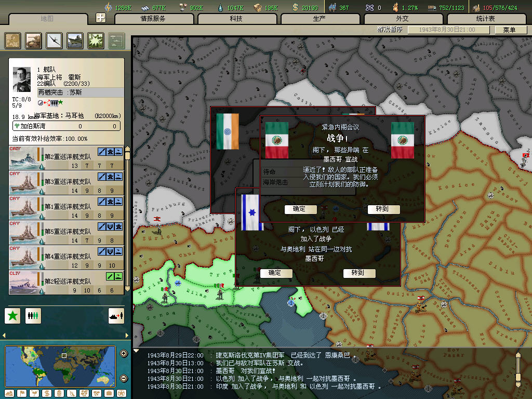Viewport: 532px width, 399px height.
Task: Open active battles via the explosion icon
Action: click(96, 41)
